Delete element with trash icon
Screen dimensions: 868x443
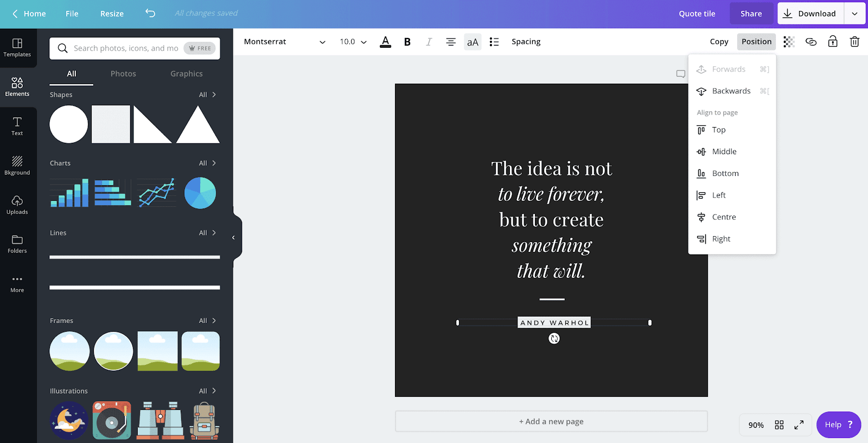click(x=854, y=42)
